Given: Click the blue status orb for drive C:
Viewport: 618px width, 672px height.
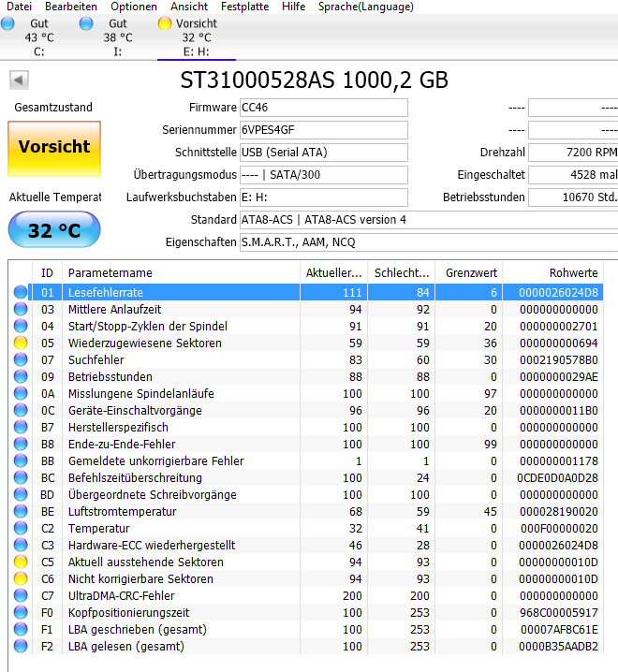Looking at the screenshot, I should tap(7, 23).
